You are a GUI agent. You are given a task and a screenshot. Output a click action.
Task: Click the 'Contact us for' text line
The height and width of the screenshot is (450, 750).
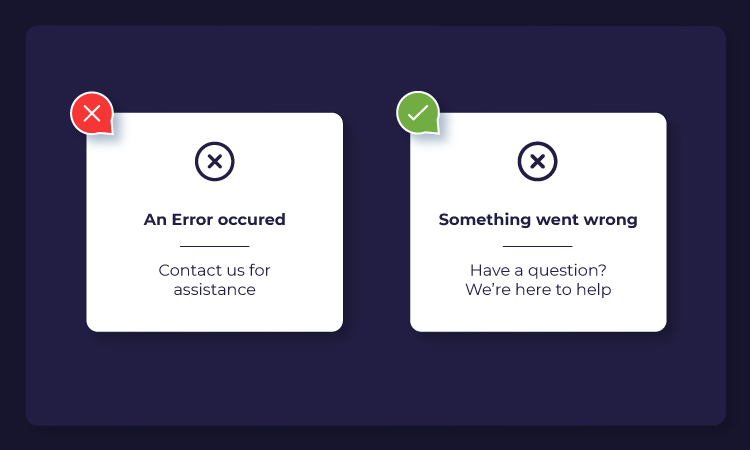215,270
